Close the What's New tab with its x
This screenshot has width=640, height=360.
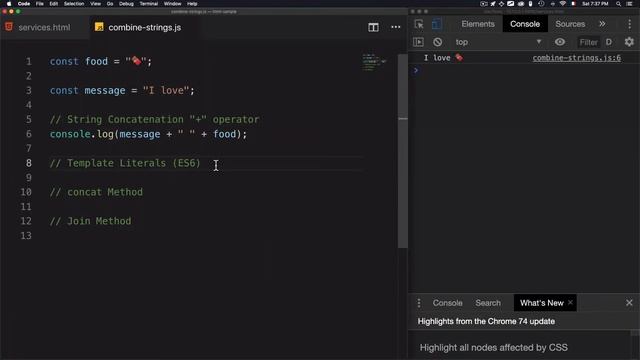571,302
